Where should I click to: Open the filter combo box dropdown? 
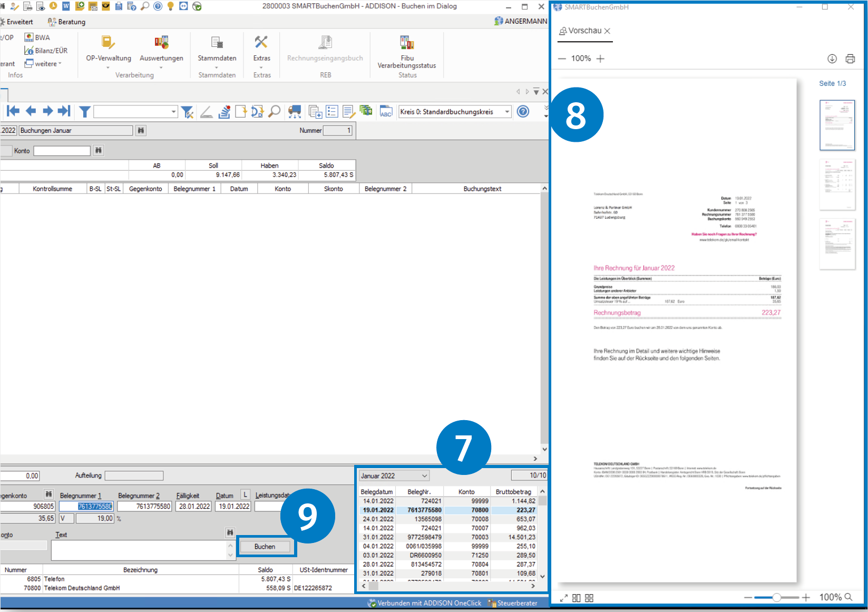[x=173, y=112]
